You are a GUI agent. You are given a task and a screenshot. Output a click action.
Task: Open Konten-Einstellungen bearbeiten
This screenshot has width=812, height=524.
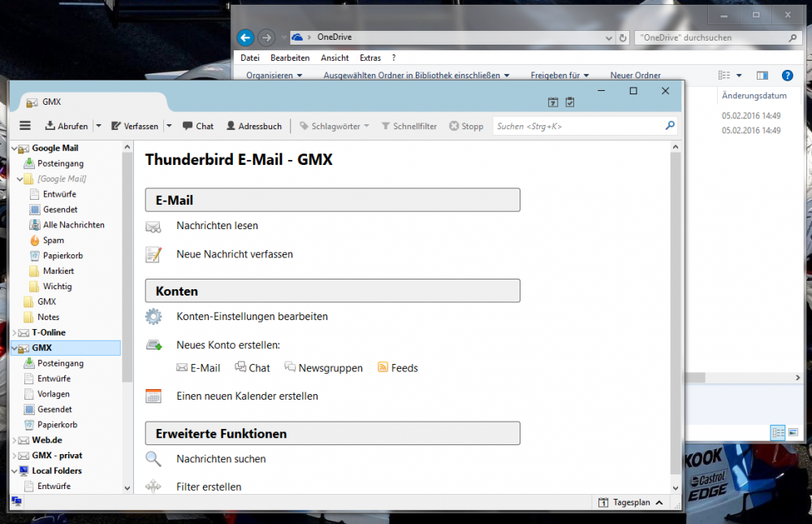pos(252,316)
